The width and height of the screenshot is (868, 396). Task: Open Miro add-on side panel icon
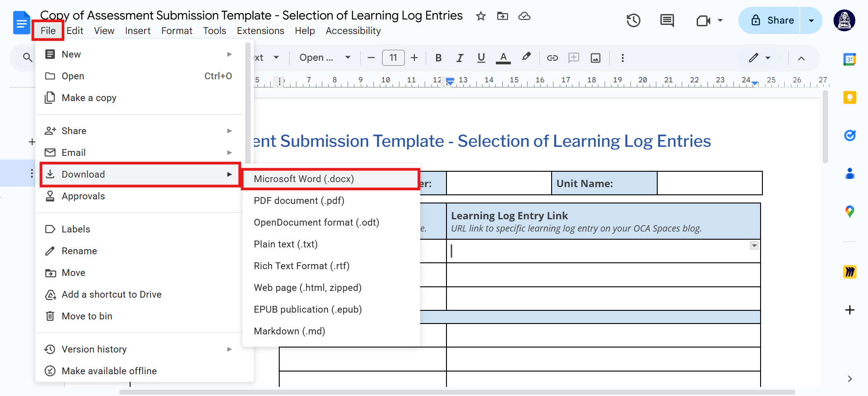point(850,272)
